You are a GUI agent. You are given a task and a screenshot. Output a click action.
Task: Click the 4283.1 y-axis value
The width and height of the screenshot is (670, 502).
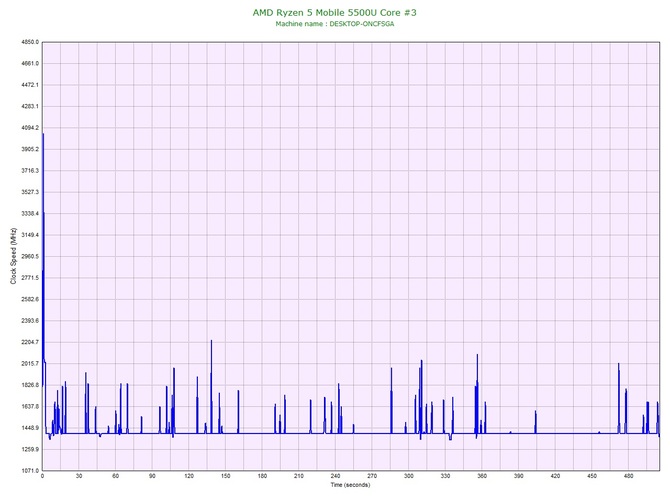[29, 106]
